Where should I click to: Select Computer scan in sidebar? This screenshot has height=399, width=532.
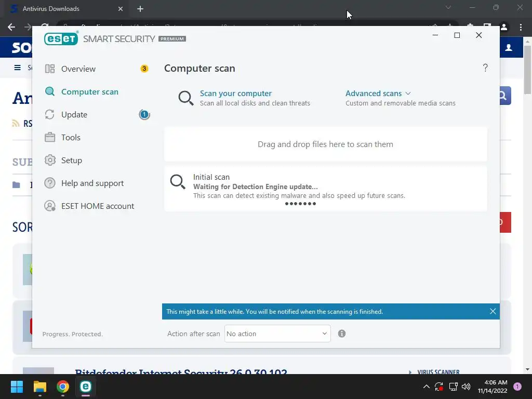[89, 92]
